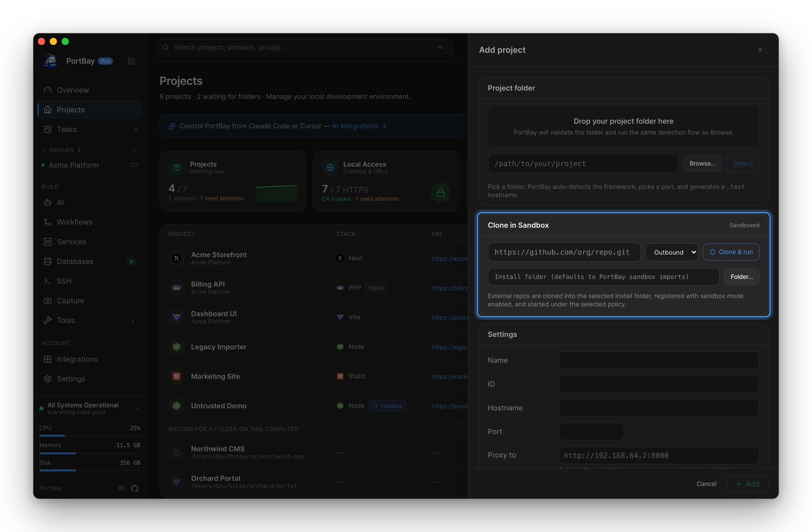Click the Browse... button
This screenshot has width=812, height=532.
(x=702, y=163)
